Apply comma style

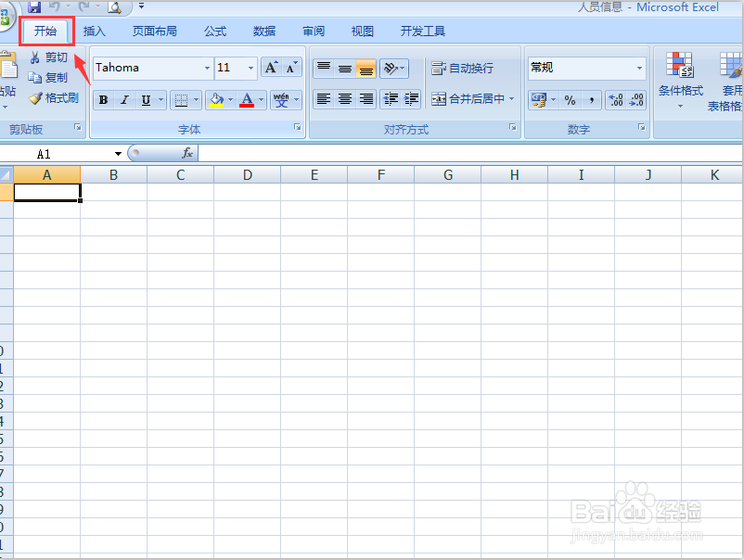point(591,99)
